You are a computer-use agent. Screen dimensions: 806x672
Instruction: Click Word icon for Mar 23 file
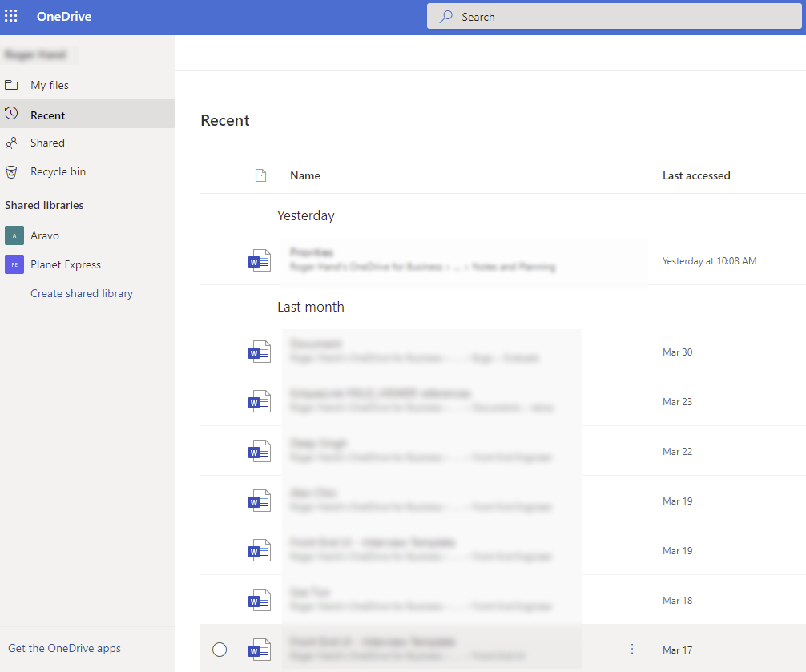coord(260,402)
